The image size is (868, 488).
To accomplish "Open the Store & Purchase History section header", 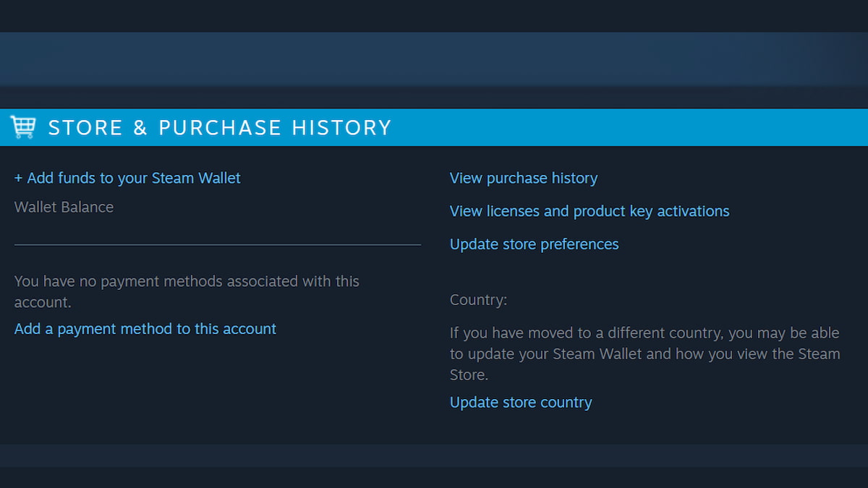I will 219,127.
